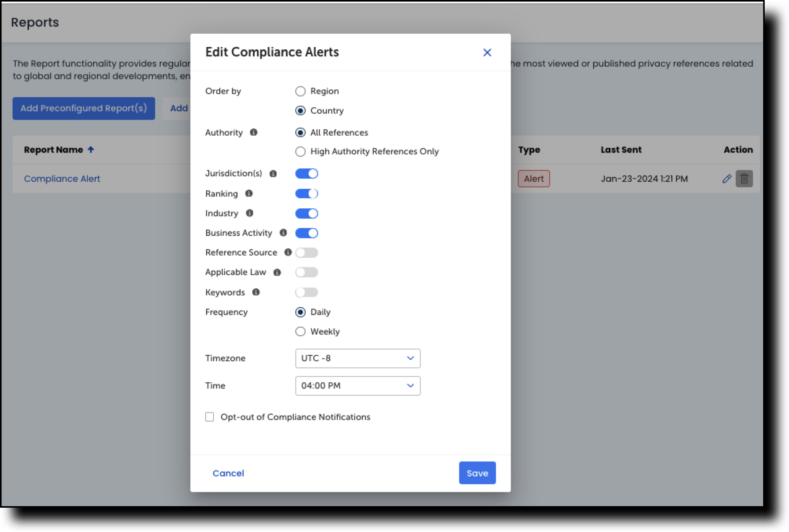Sort by Report Name column header

54,150
